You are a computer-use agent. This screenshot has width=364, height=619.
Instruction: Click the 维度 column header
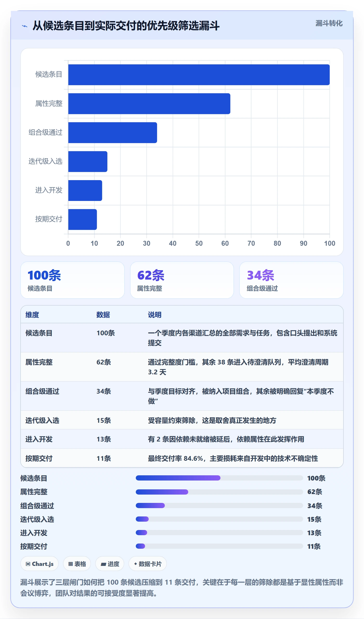click(x=32, y=315)
